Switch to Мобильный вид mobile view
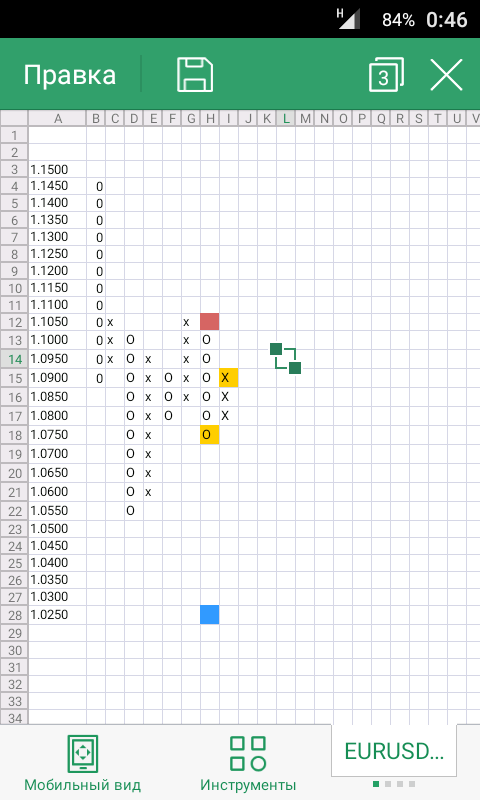The width and height of the screenshot is (480, 800). [x=83, y=763]
